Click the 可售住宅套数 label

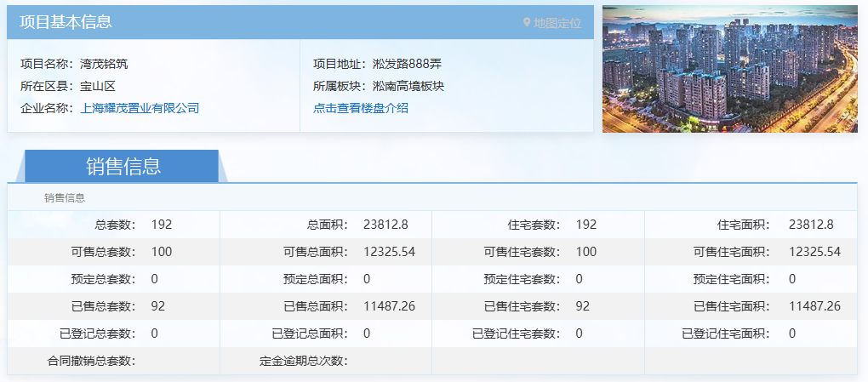click(522, 252)
